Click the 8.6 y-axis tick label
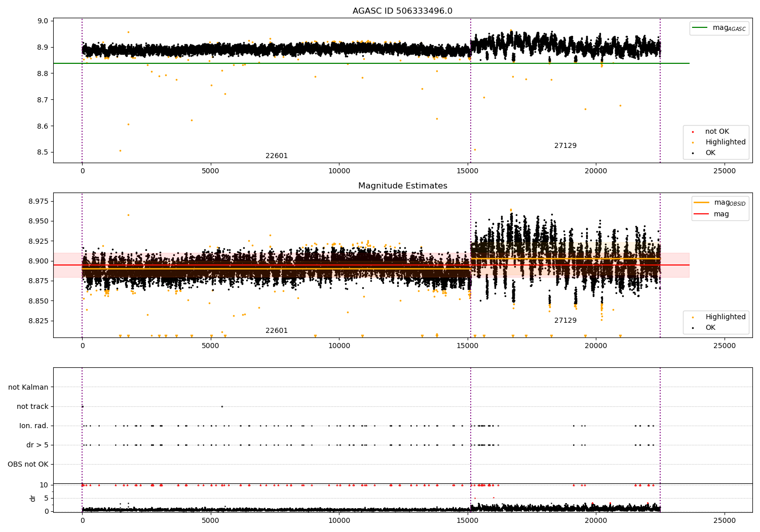Image resolution: width=760 pixels, height=532 pixels. tap(43, 126)
